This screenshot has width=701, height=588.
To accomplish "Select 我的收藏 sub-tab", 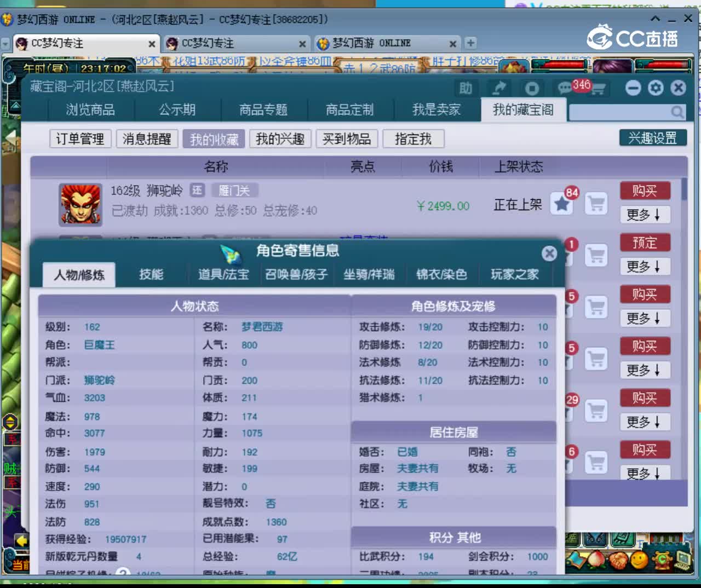I will click(214, 139).
